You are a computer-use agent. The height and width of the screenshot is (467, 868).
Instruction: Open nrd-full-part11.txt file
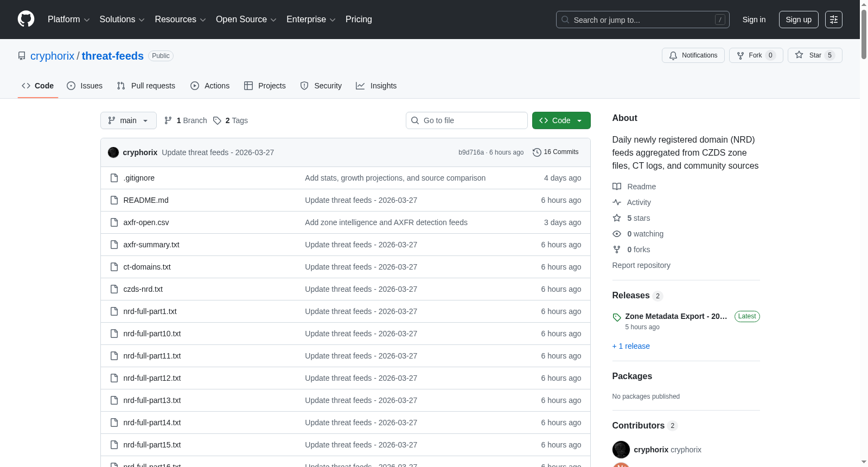pyautogui.click(x=152, y=356)
